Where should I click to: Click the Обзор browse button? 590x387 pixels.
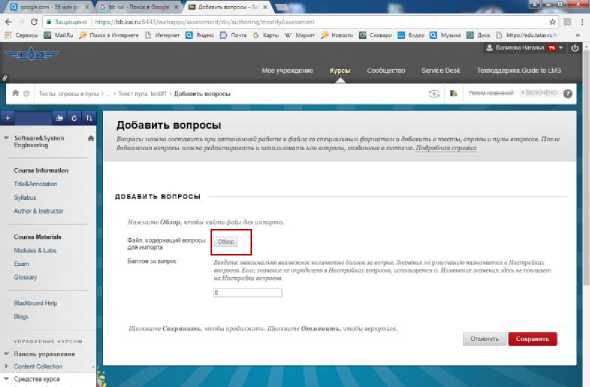[226, 242]
